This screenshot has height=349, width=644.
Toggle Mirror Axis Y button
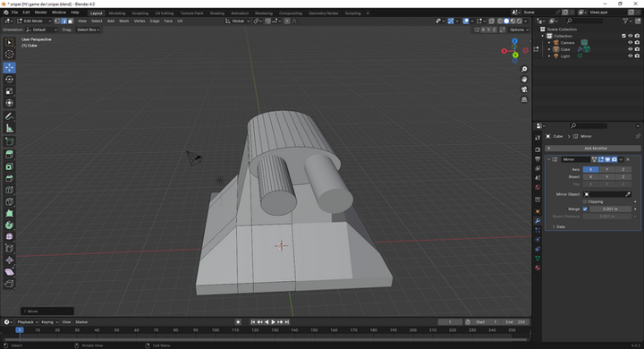[x=606, y=170]
